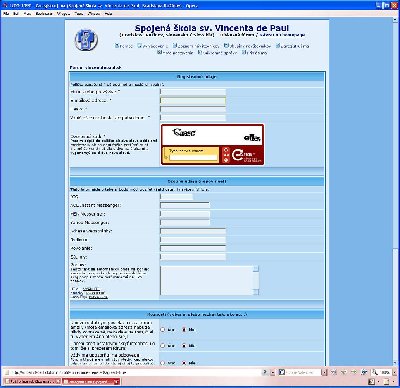Select yes for the second preference question
The image size is (400, 388).
tap(163, 346)
